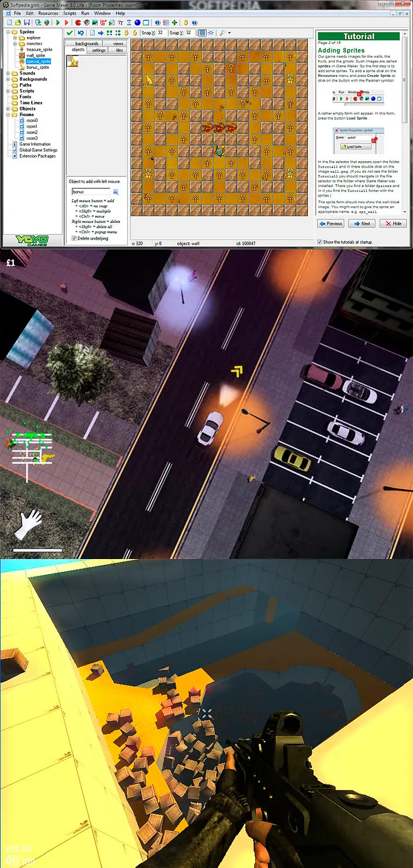Click the blue ball Create Object icon

pos(137,23)
